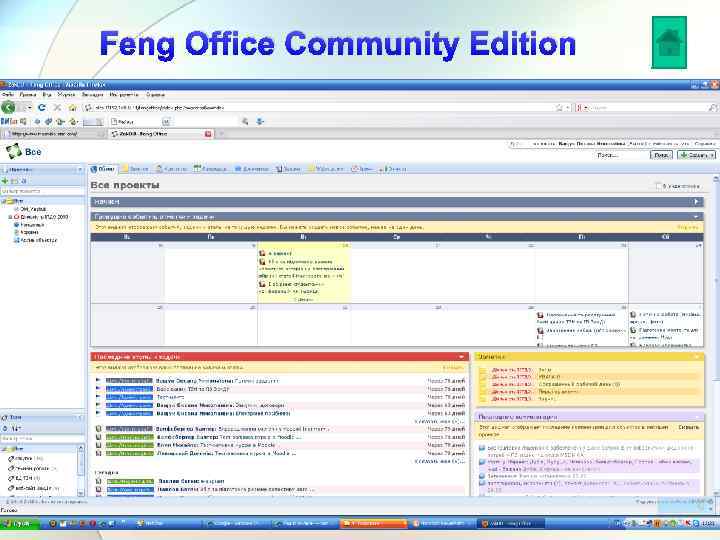This screenshot has width=720, height=540.
Task: Open the Справка menu
Action: tap(155, 95)
